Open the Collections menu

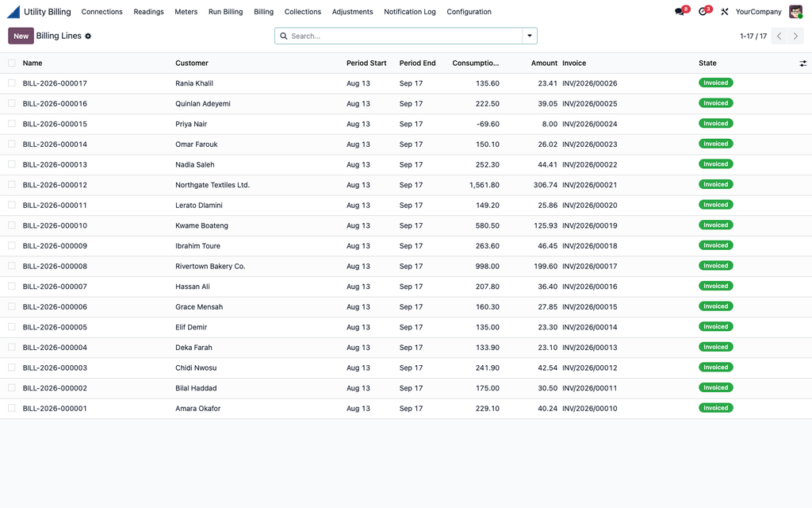(302, 11)
